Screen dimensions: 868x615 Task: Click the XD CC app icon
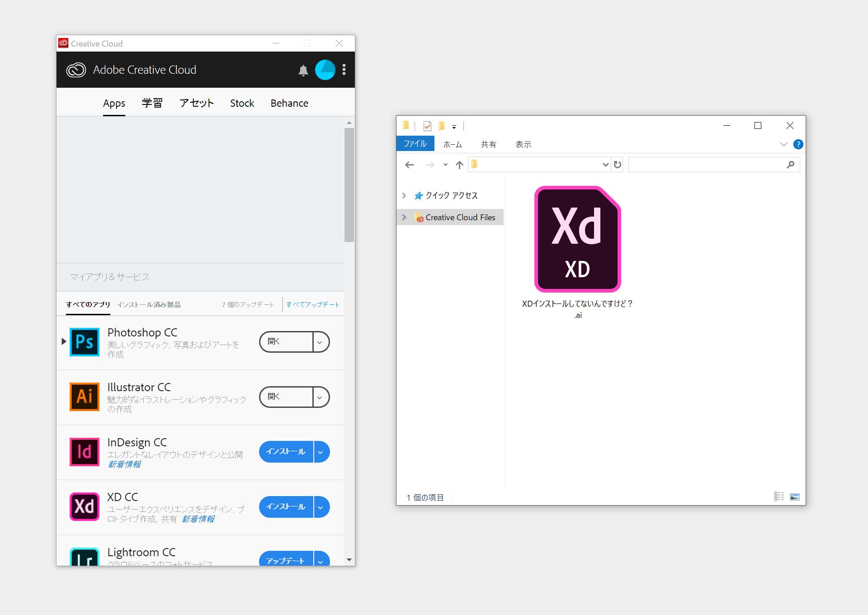85,506
